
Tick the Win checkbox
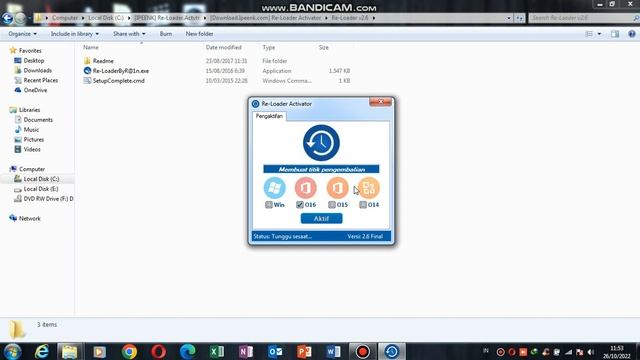click(269, 204)
